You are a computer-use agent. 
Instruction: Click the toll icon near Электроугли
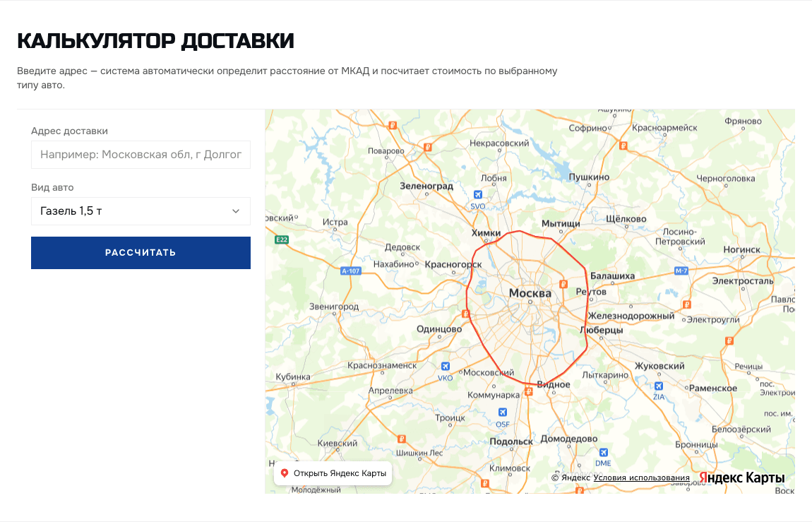pos(687,304)
